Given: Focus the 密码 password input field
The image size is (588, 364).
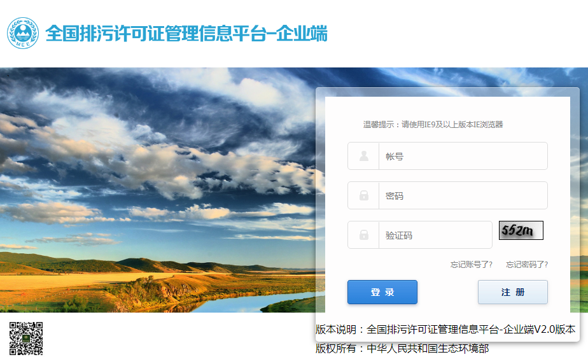Looking at the screenshot, I should [463, 195].
